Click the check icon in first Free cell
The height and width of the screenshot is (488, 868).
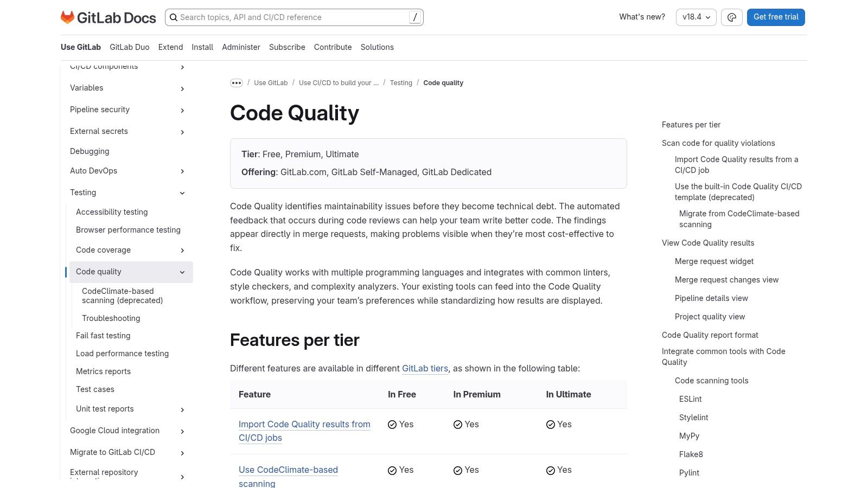coord(392,425)
